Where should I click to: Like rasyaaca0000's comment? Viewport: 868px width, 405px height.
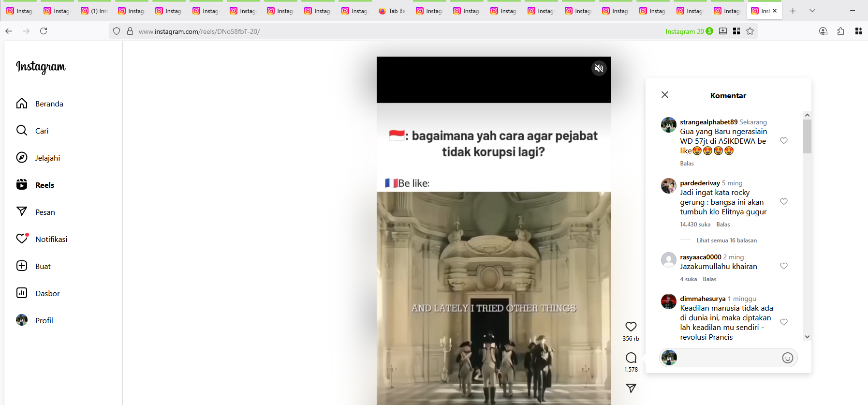point(784,266)
